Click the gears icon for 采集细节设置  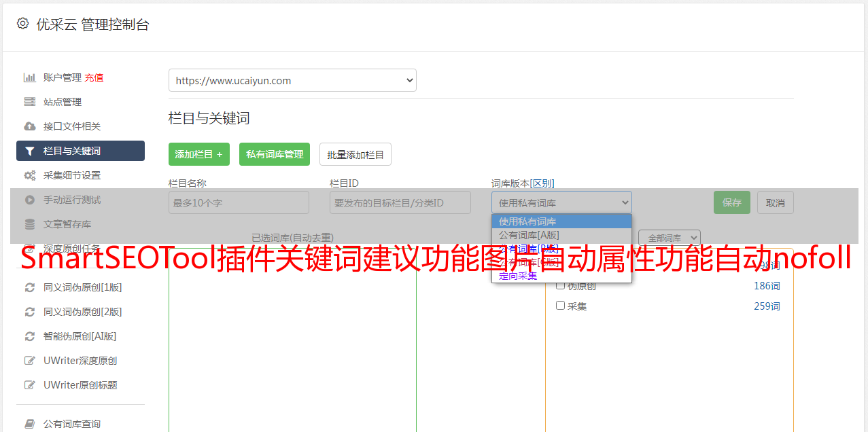[x=30, y=175]
